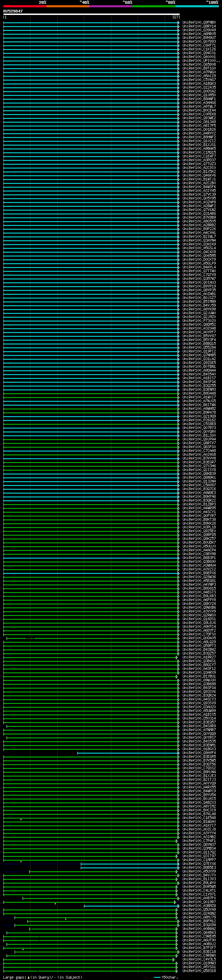This screenshot has width=222, height=980.
Task: Click hit label UniRef100_B3QZ55
Action: (199, 386)
